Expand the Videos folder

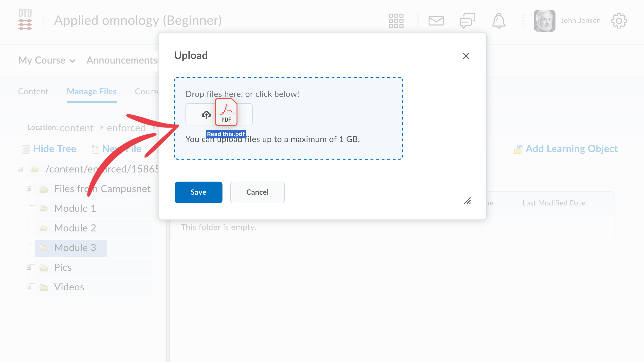[29, 287]
